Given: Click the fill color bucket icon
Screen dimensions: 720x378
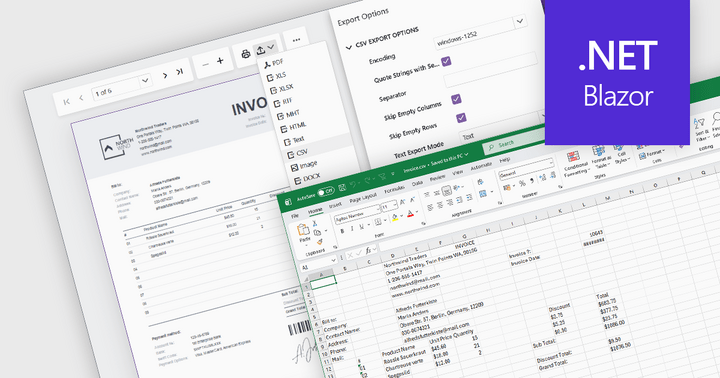Looking at the screenshot, I should [x=395, y=218].
